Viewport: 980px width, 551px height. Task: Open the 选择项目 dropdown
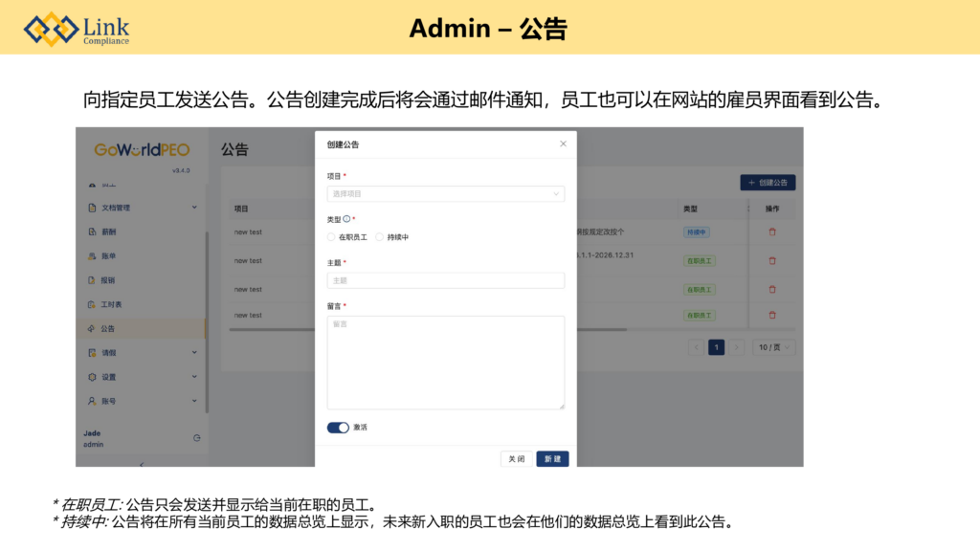click(x=445, y=194)
